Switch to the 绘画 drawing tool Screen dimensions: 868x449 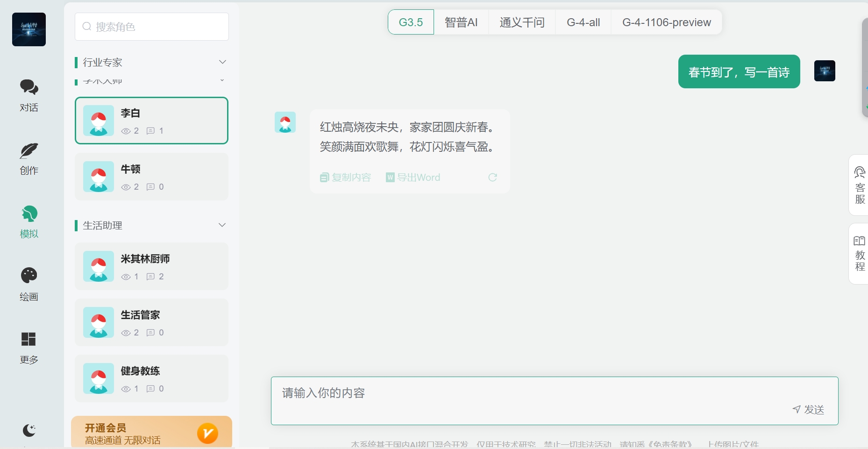29,284
